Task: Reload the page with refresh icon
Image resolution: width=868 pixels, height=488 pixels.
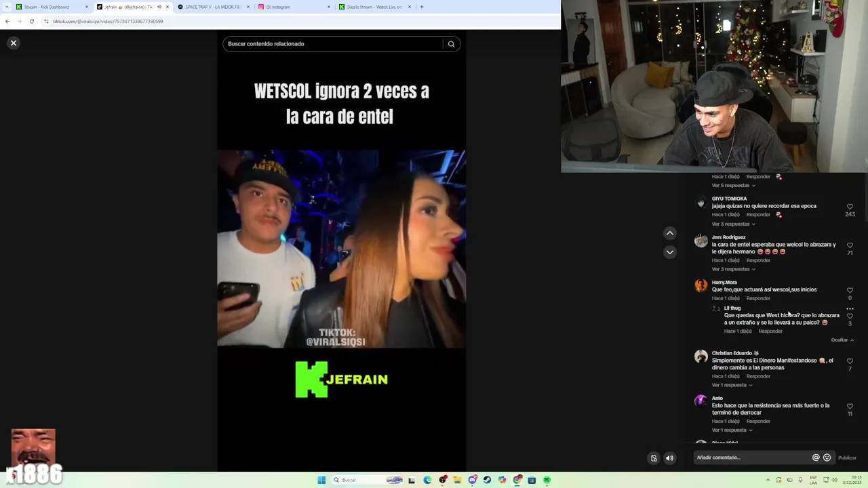Action: pyautogui.click(x=31, y=21)
